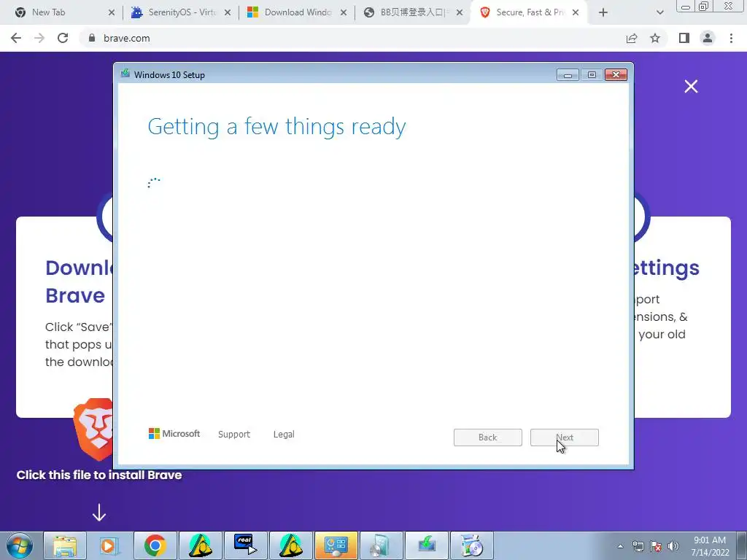
Task: Switch to the BB贝博登录入口 tab
Action: pyautogui.click(x=414, y=12)
